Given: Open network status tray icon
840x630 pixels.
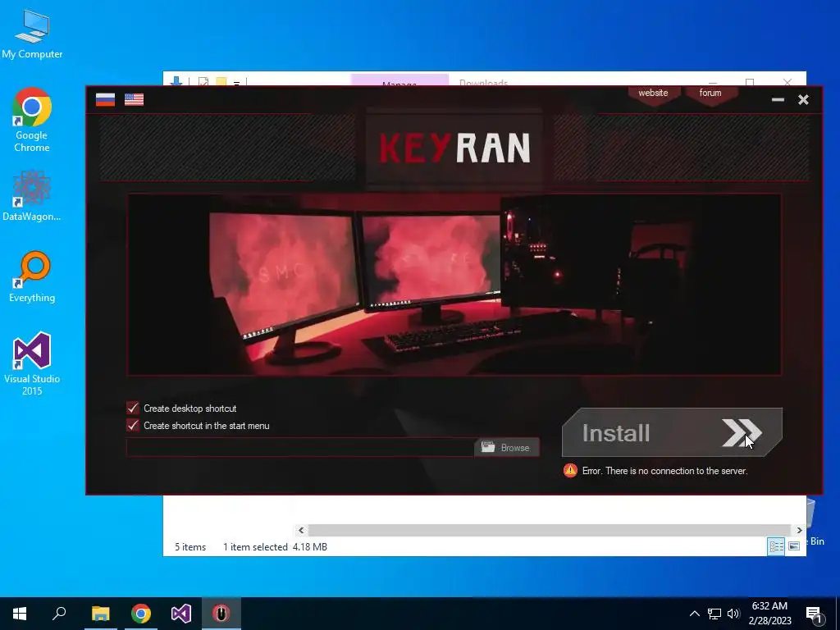Looking at the screenshot, I should click(x=714, y=614).
